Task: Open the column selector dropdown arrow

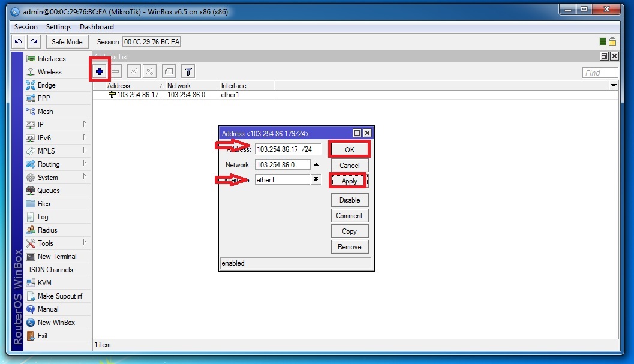Action: tap(614, 85)
